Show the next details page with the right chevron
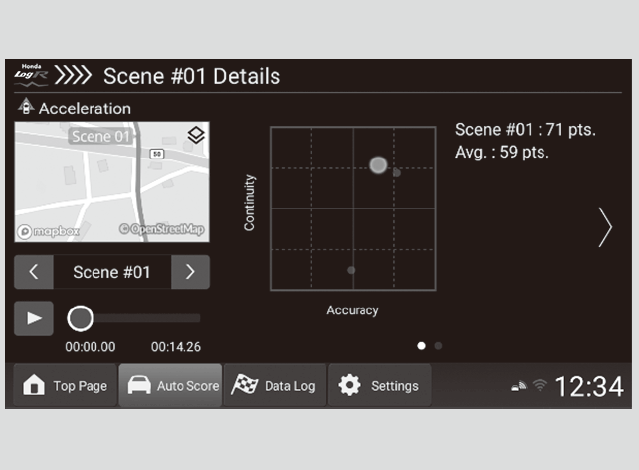 click(x=604, y=227)
